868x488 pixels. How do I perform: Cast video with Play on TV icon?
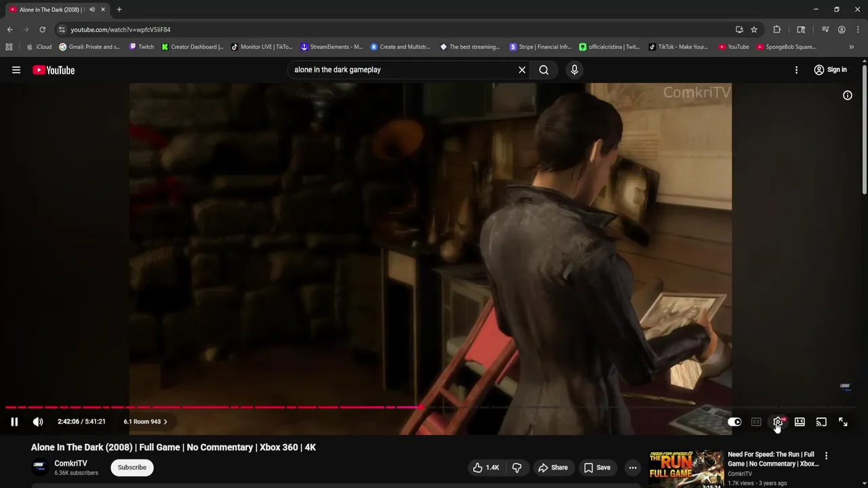[x=821, y=422]
